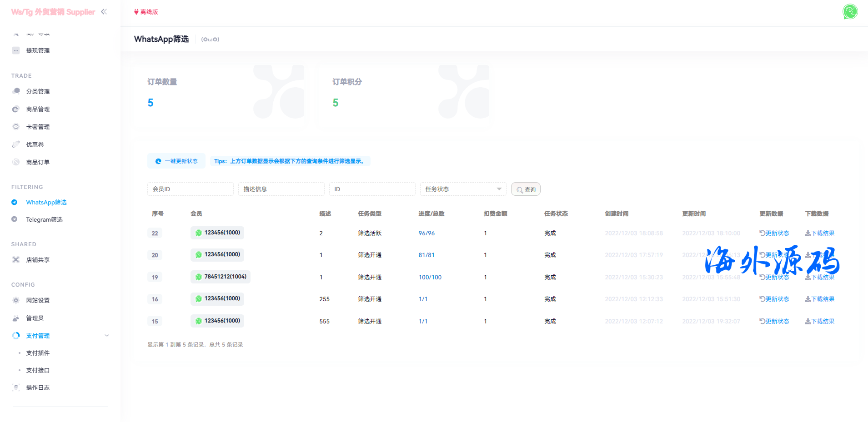Open the 任务状态 dropdown filter
The height and width of the screenshot is (422, 868).
pos(463,189)
